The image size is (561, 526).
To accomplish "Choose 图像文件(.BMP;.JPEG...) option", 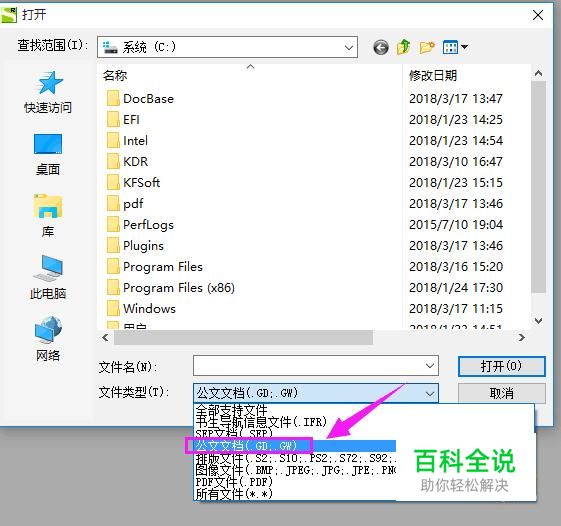I will click(x=295, y=470).
